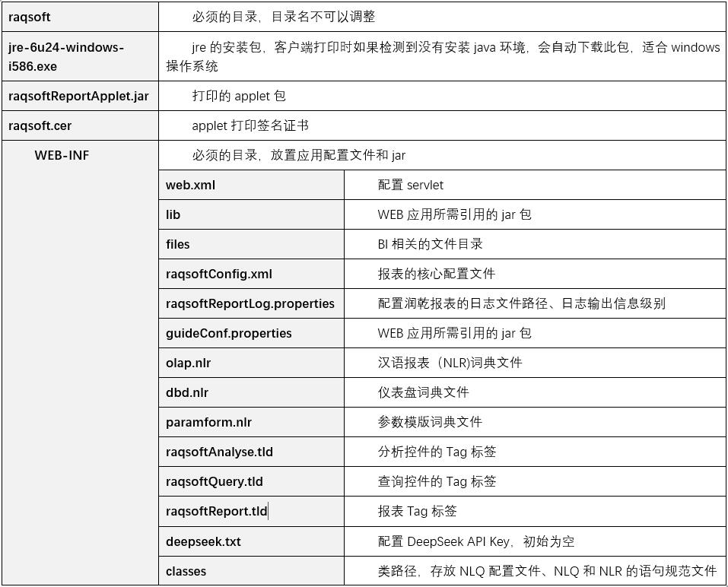Select 'raqsoftReportLog.properties' file name

tap(250, 304)
